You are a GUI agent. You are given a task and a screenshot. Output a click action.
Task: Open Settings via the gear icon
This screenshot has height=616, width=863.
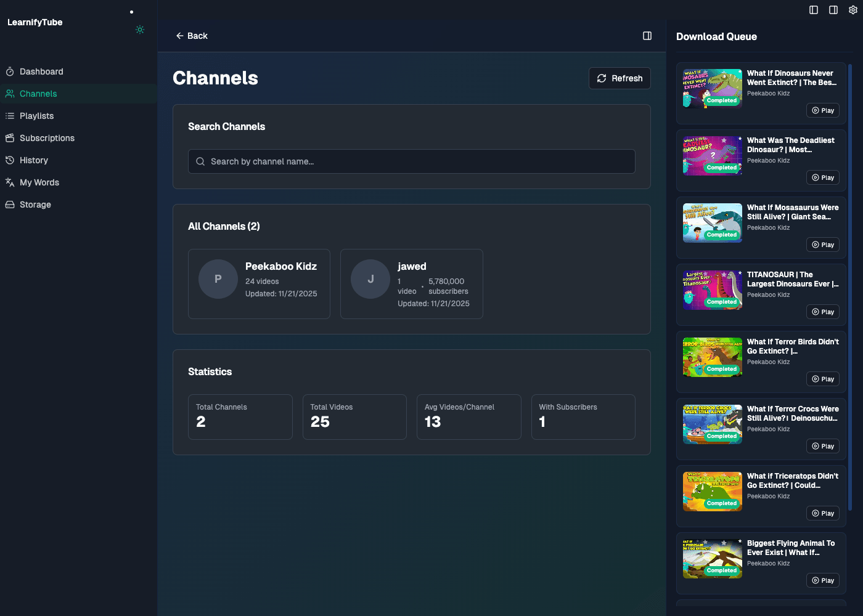pos(854,10)
